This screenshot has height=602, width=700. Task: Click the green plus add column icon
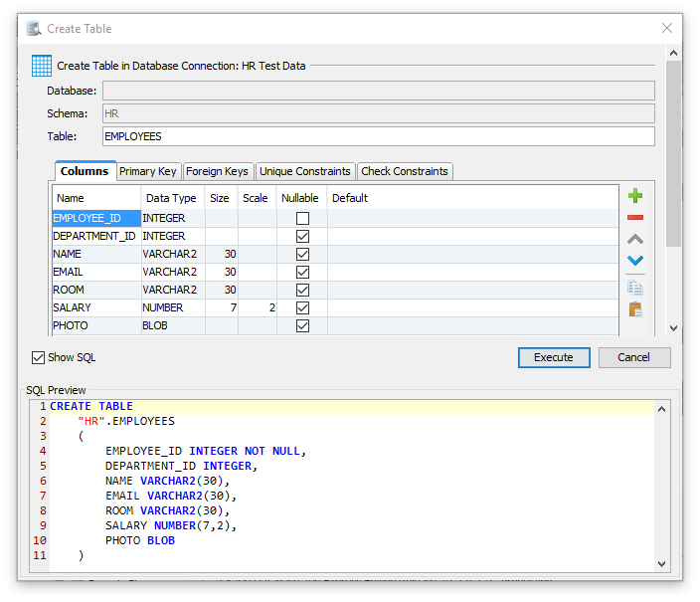pos(635,196)
